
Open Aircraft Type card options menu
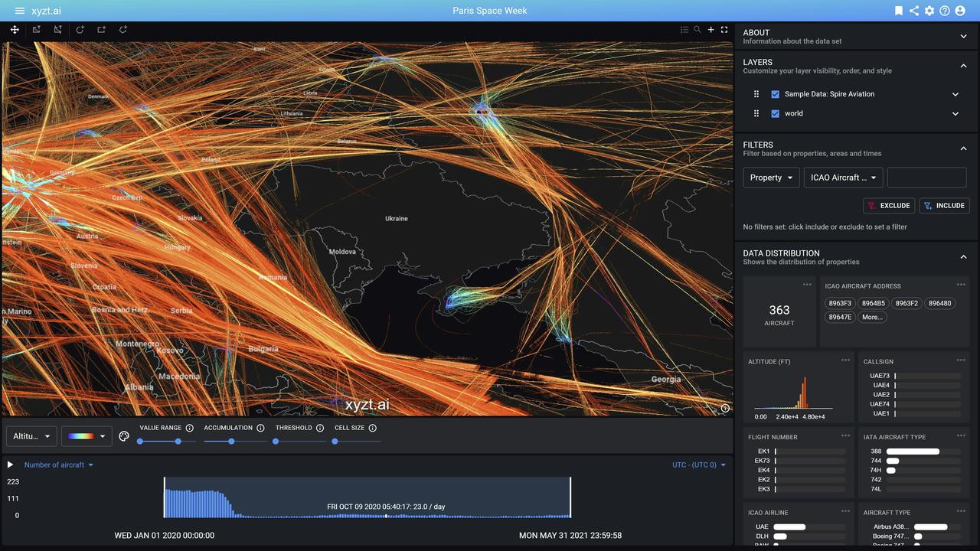pyautogui.click(x=961, y=511)
